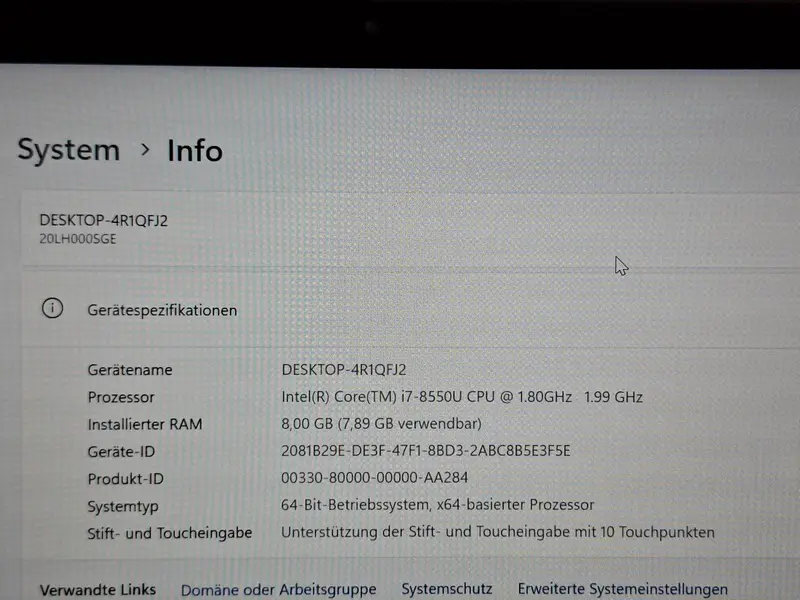
Task: Click the Produkt-ID label
Action: coord(126,479)
